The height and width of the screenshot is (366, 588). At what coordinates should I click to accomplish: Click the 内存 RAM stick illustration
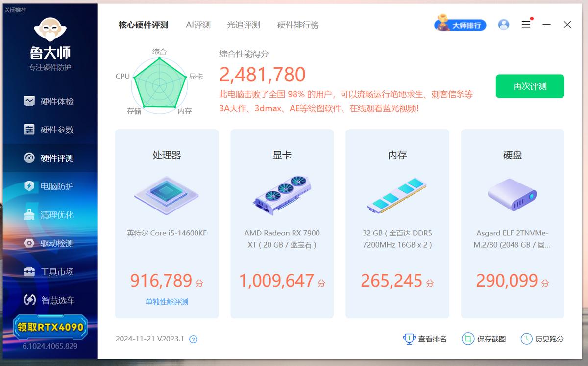tap(397, 195)
